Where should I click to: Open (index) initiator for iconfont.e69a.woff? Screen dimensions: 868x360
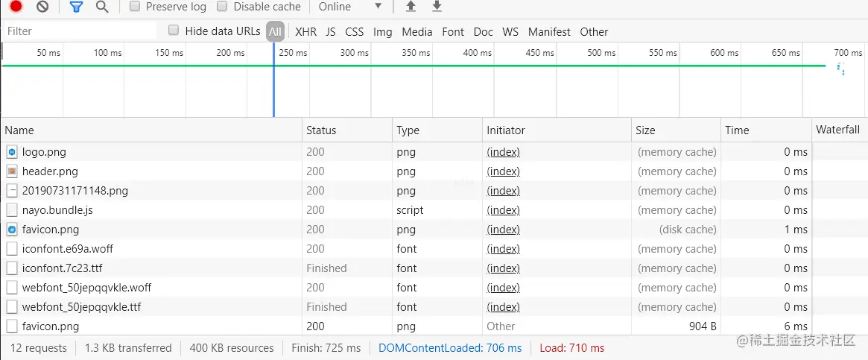point(503,249)
